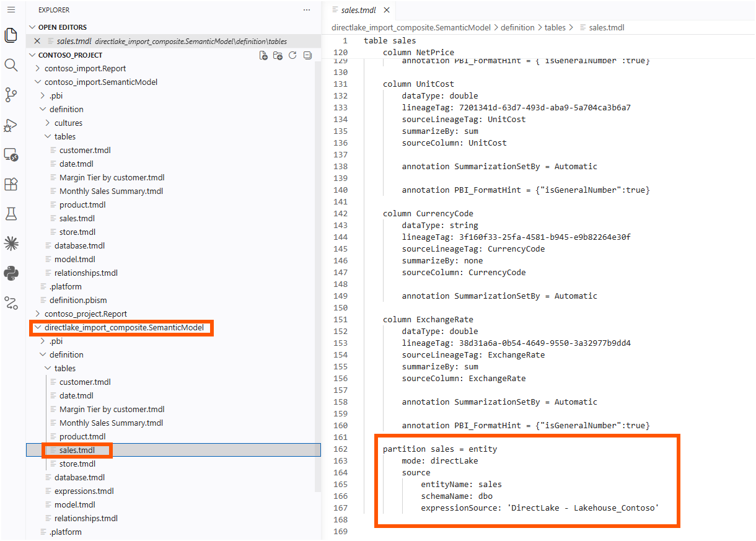756x541 pixels.
Task: Place cursor on 'partition sales = entity' line
Action: [440, 449]
